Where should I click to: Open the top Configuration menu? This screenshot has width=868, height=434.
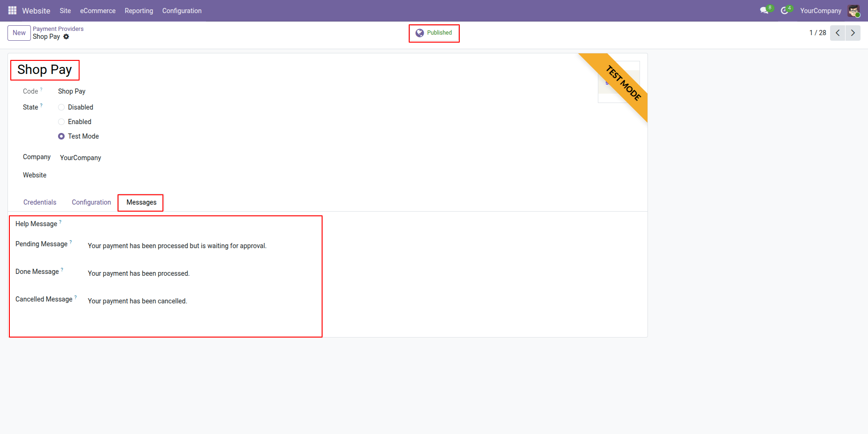click(x=182, y=11)
